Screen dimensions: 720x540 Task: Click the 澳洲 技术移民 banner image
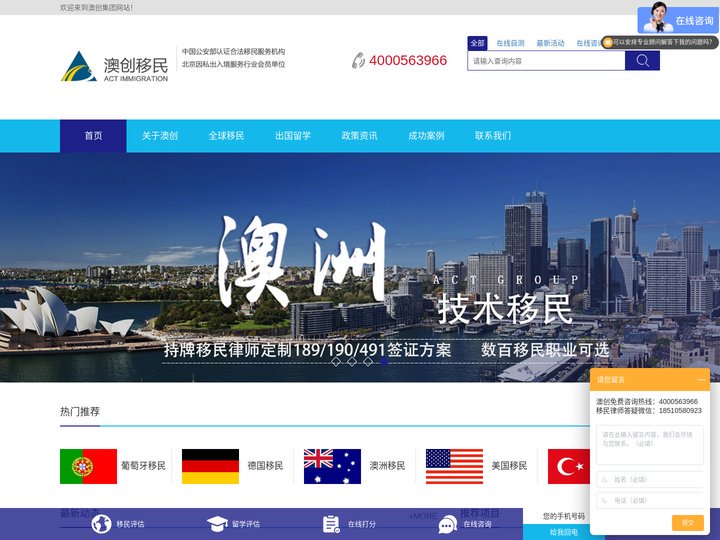(360, 267)
